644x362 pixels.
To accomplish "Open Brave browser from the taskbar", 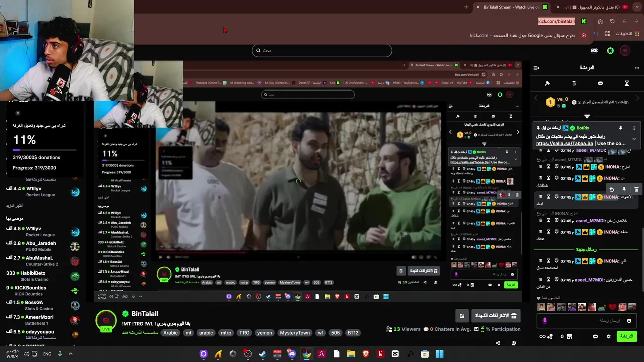I will click(366, 354).
